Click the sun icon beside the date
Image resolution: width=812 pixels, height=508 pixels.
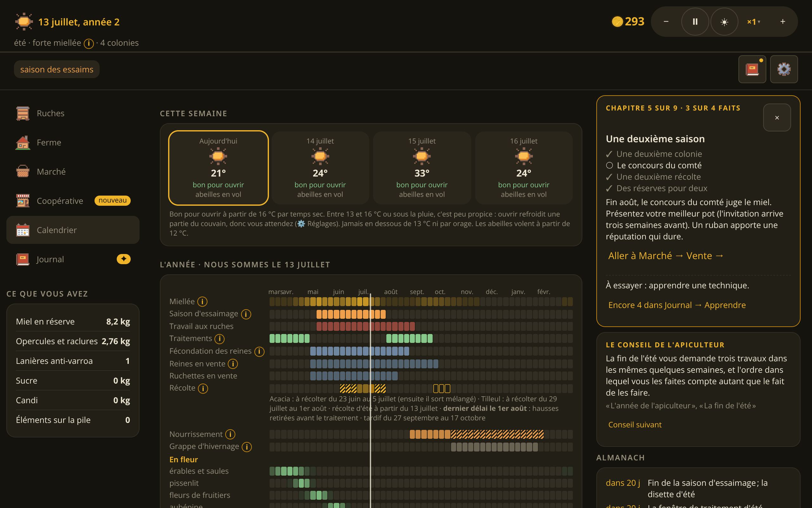24,22
